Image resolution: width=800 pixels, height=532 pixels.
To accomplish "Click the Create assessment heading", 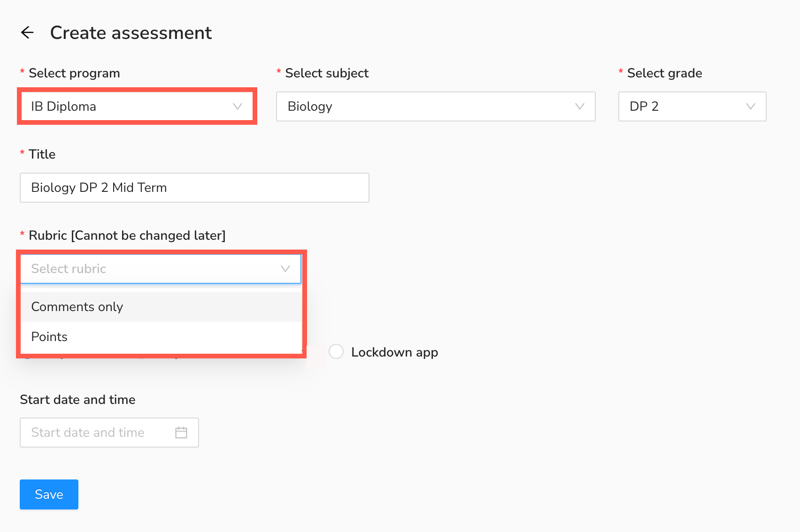I will click(x=131, y=33).
